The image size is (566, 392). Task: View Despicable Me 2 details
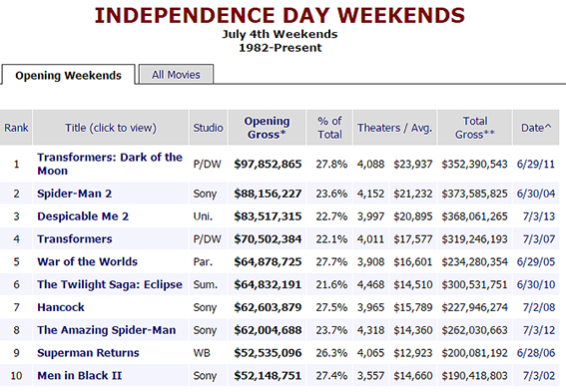click(x=83, y=216)
